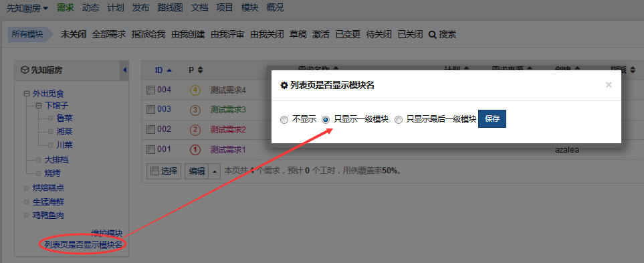Select 只显示最后一级模块 radio option

click(x=399, y=120)
